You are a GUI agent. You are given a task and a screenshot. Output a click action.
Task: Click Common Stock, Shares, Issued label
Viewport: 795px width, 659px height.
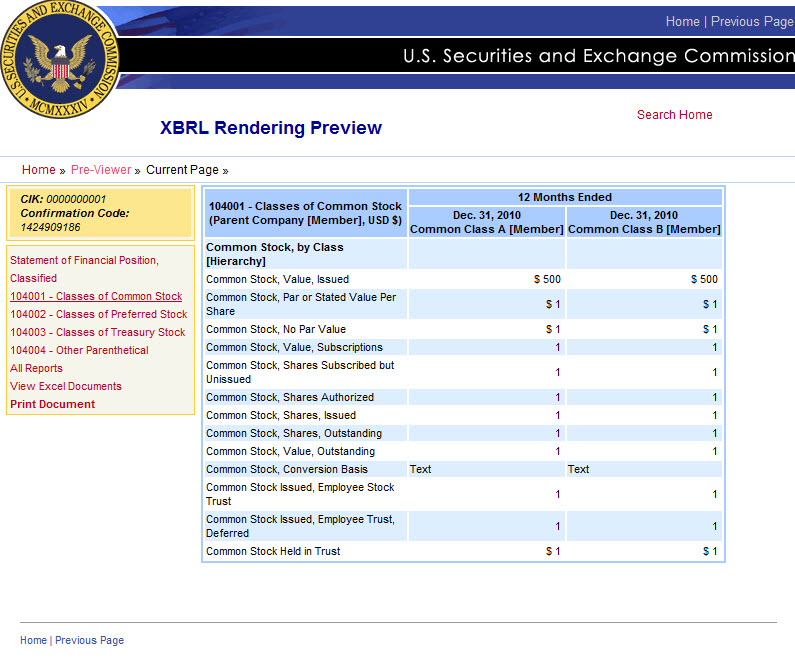pyautogui.click(x=281, y=415)
